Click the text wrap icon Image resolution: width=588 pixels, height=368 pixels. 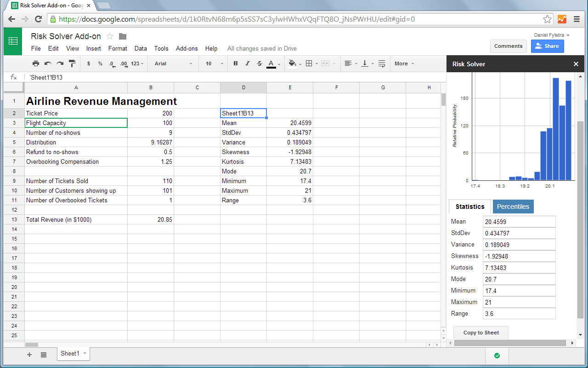[381, 63]
